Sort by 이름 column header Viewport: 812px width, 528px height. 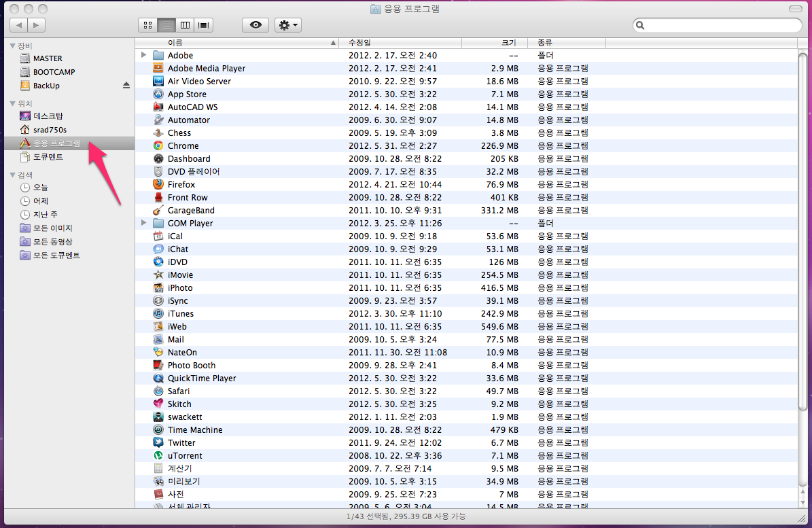237,42
